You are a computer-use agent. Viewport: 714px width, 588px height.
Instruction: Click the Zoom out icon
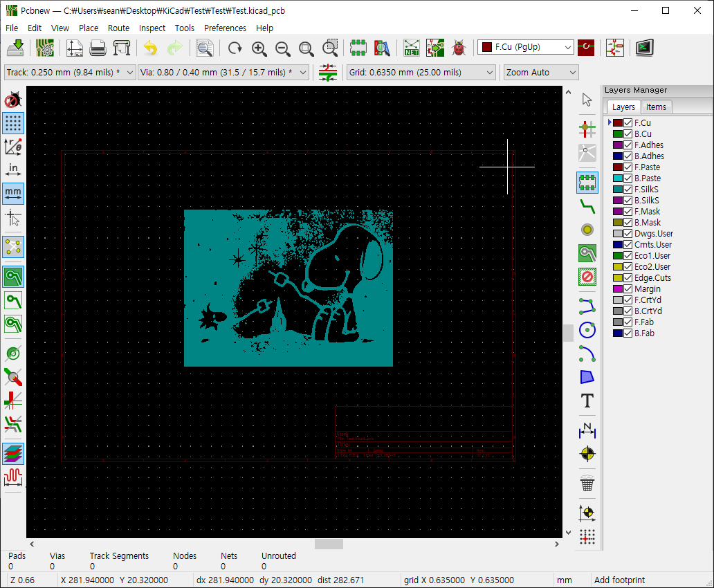tap(283, 48)
